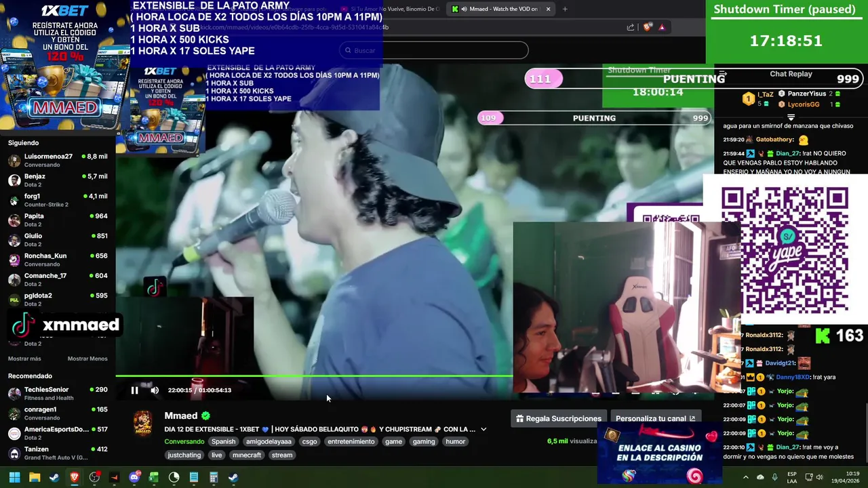Screen dimensions: 868x488
Task: Click PanzerYisus in the gift leaderboard
Action: pos(807,94)
